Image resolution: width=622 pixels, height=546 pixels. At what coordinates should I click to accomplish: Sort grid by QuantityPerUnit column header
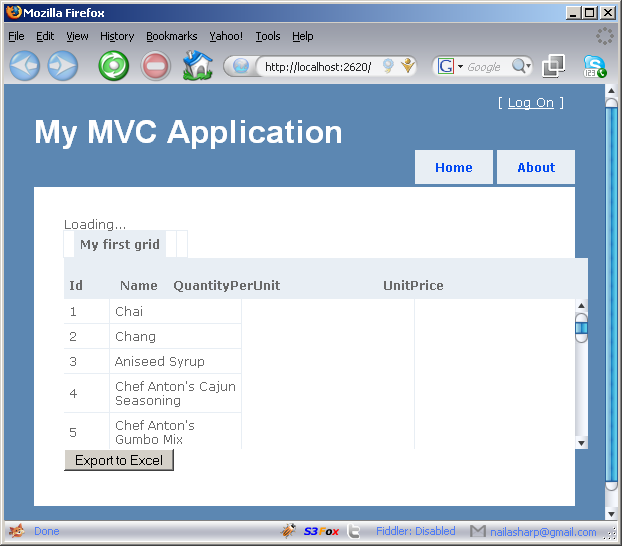[x=227, y=285]
